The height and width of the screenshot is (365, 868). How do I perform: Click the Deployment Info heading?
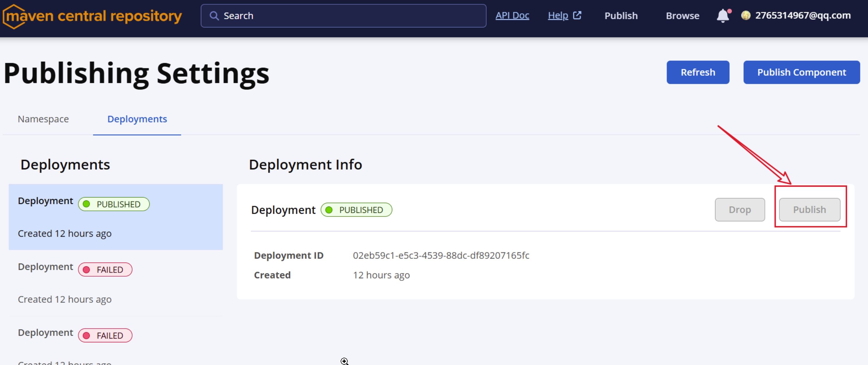tap(305, 165)
